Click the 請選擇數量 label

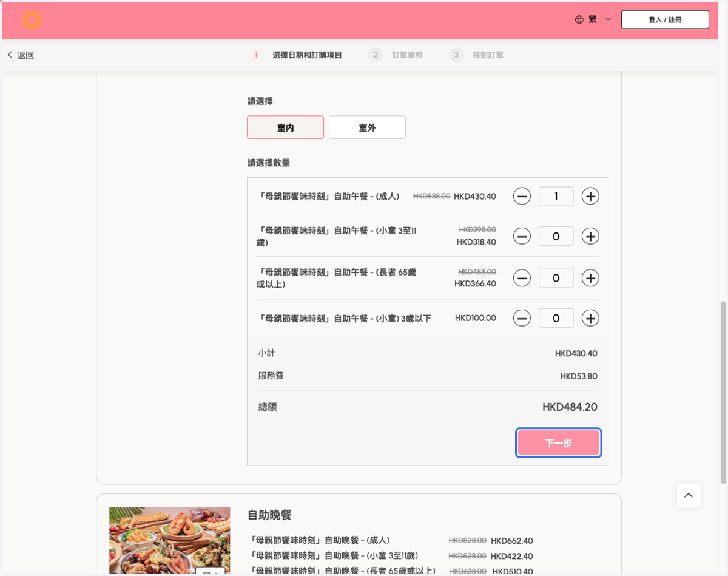(268, 163)
